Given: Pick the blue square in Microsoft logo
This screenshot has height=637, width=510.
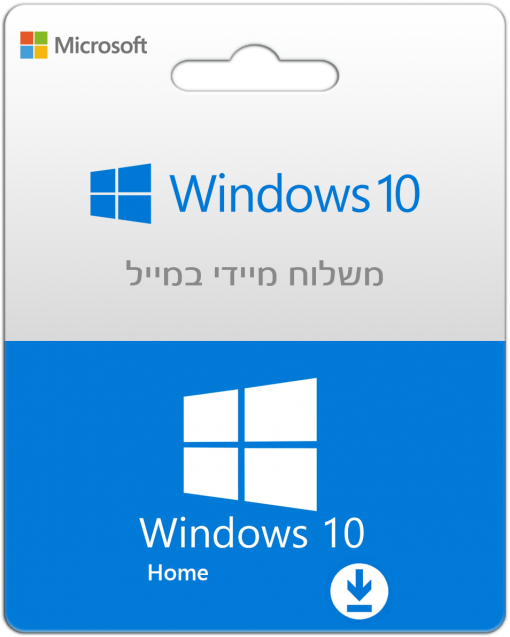Looking at the screenshot, I should [x=26, y=52].
